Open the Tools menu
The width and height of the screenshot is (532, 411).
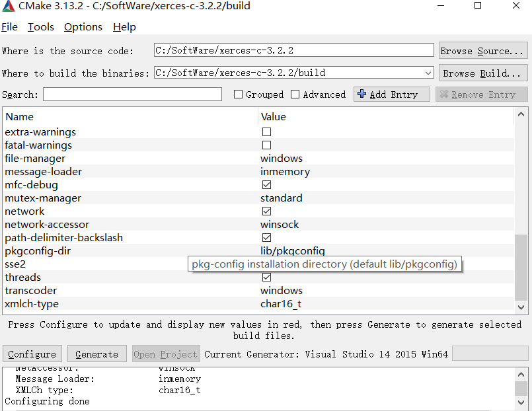40,27
